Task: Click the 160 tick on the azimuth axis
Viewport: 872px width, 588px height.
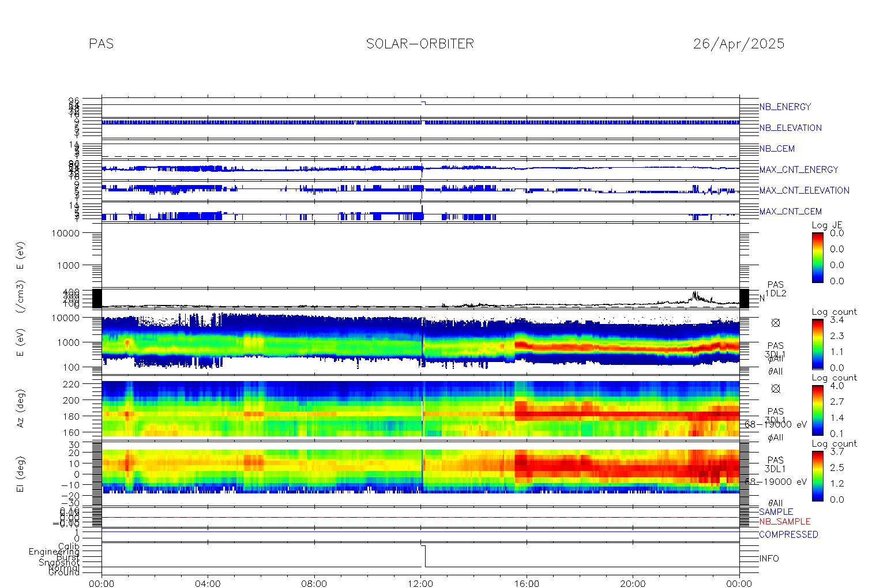Action: [87, 432]
